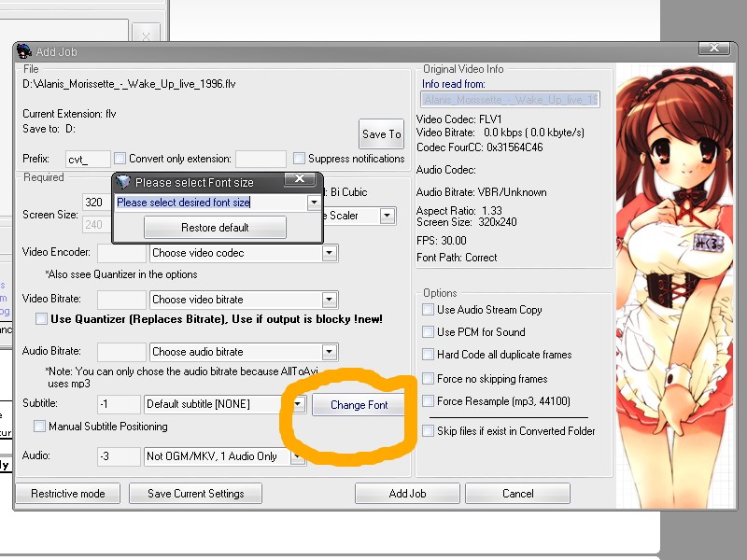747x560 pixels.
Task: Click 'Audio Bitrate: VBR/Unknown' info text
Action: point(481,192)
